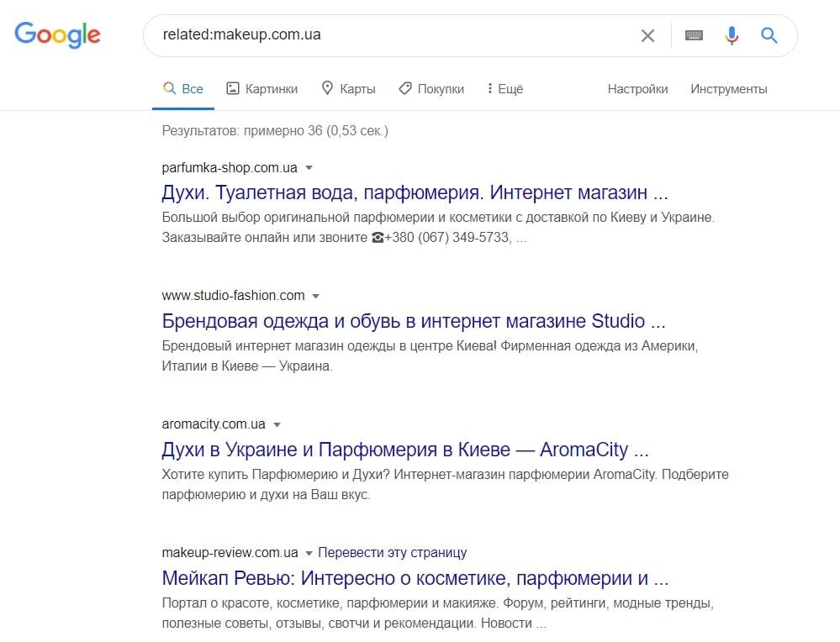Click inside the search input field
The width and height of the screenshot is (840, 642).
pos(378,35)
